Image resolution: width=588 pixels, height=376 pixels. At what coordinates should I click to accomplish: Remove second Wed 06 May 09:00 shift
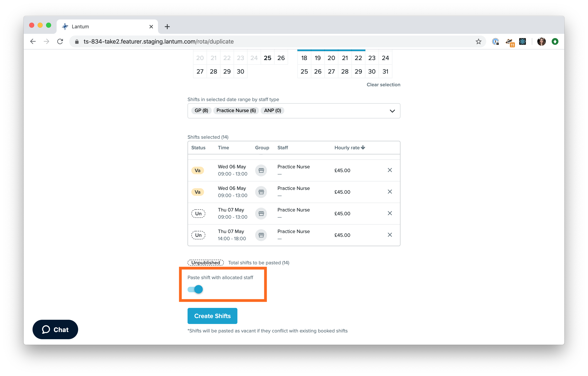pyautogui.click(x=390, y=192)
